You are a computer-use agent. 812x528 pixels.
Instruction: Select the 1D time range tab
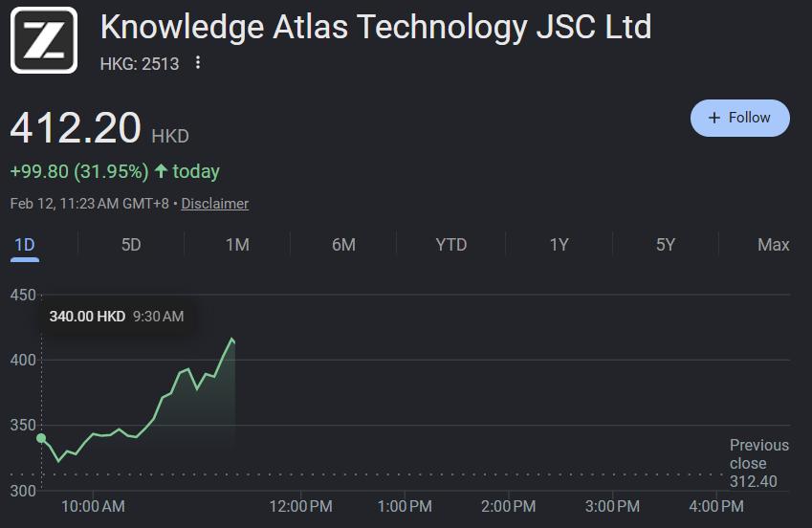[x=25, y=245]
